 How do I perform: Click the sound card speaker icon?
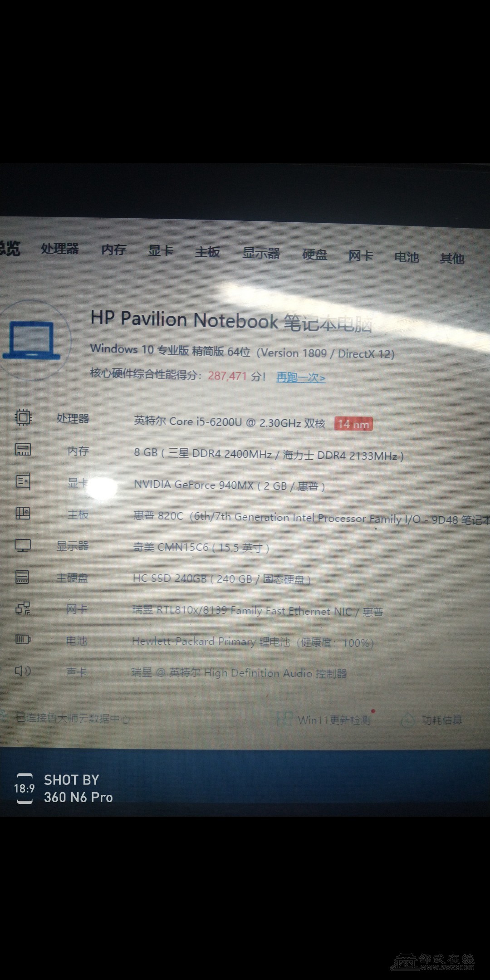pos(23,671)
